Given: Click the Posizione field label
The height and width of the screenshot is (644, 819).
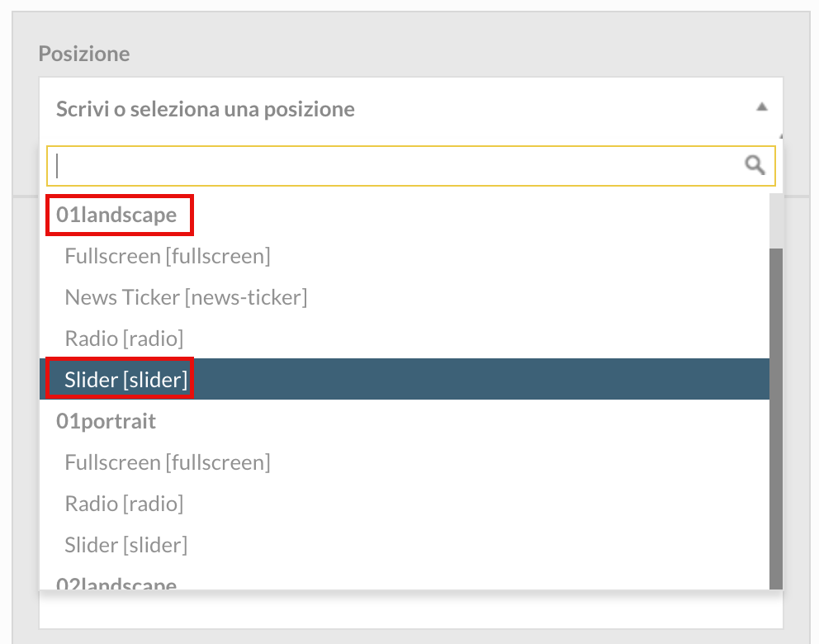Looking at the screenshot, I should pyautogui.click(x=84, y=54).
